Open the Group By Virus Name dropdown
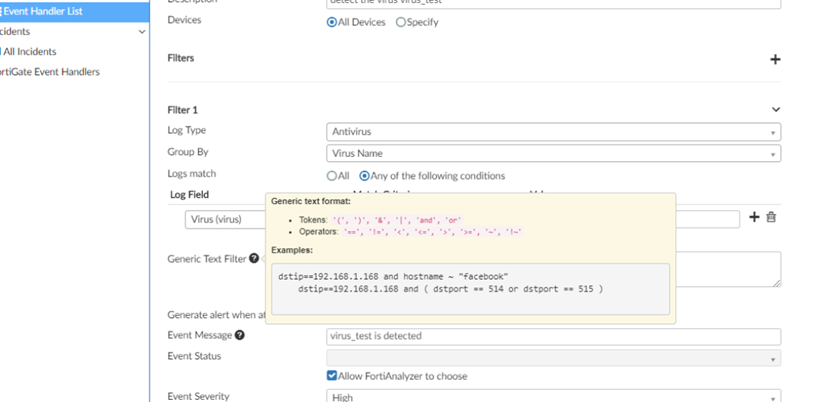 pyautogui.click(x=553, y=154)
